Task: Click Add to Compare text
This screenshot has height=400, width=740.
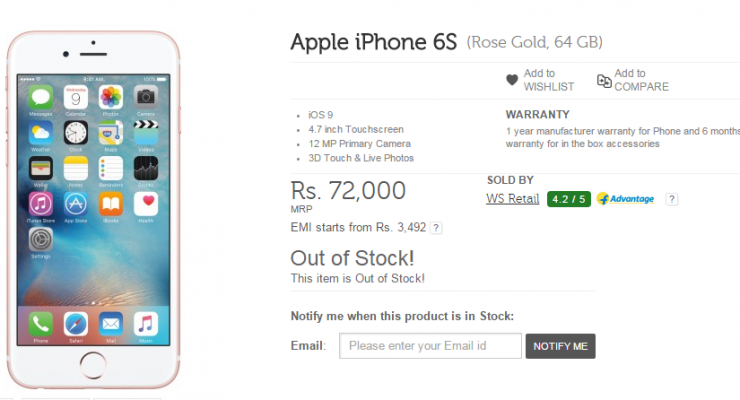Action: coord(640,80)
